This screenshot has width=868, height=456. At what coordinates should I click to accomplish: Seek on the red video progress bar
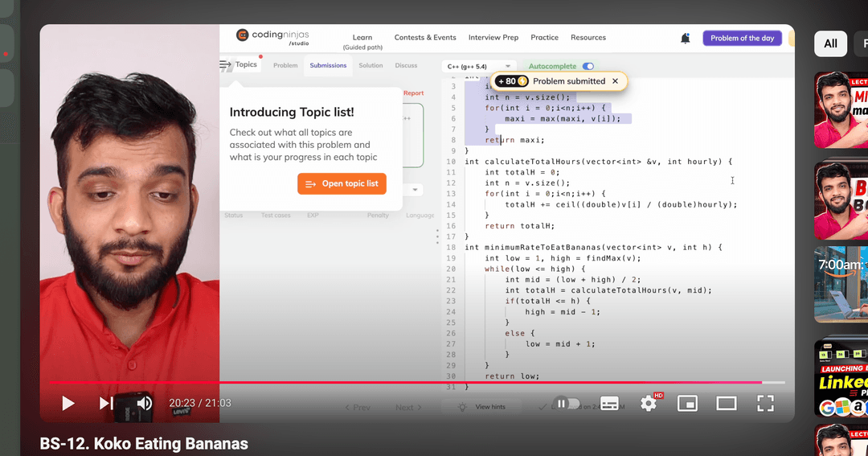click(402, 382)
